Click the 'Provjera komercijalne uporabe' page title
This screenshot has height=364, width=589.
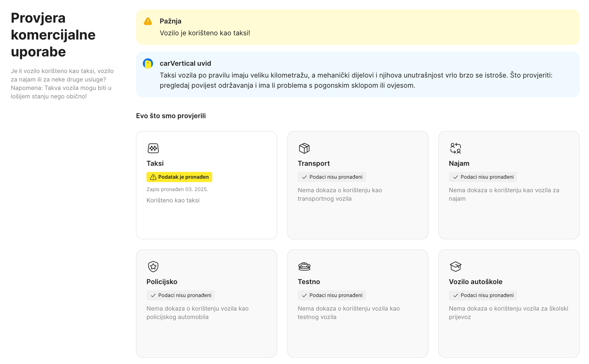(53, 35)
